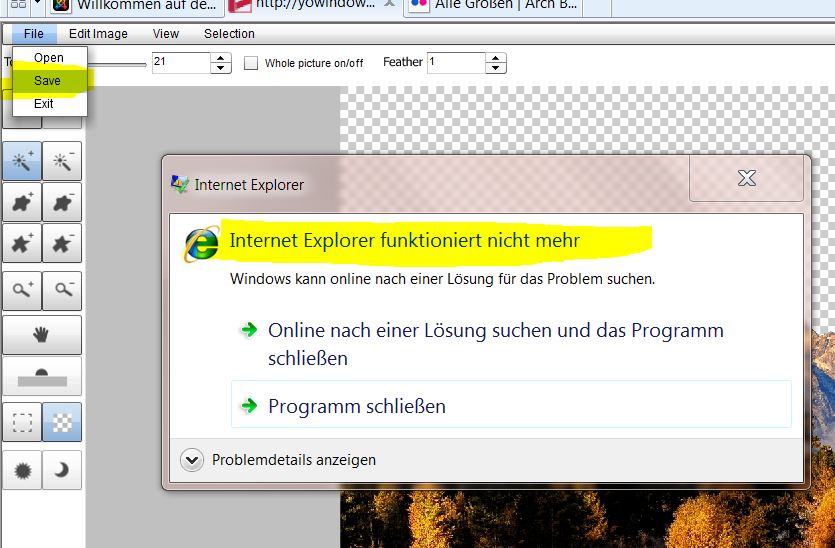Pick the blob brush subtract tool
The width and height of the screenshot is (835, 548).
pos(62,202)
